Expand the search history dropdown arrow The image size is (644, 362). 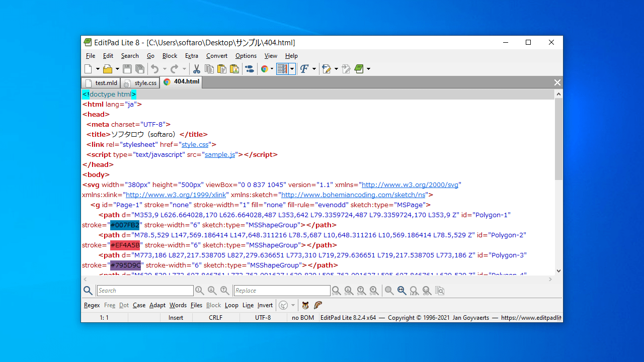click(x=293, y=305)
